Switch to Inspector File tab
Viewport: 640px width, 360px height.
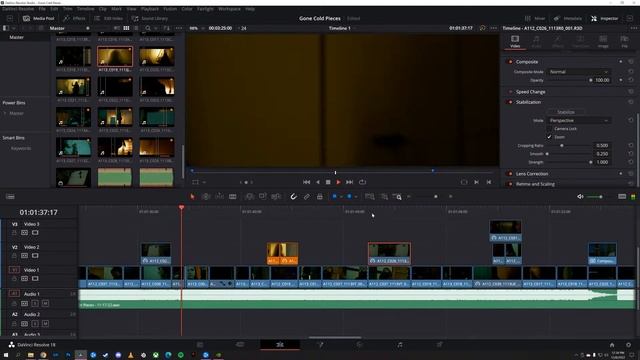[624, 41]
